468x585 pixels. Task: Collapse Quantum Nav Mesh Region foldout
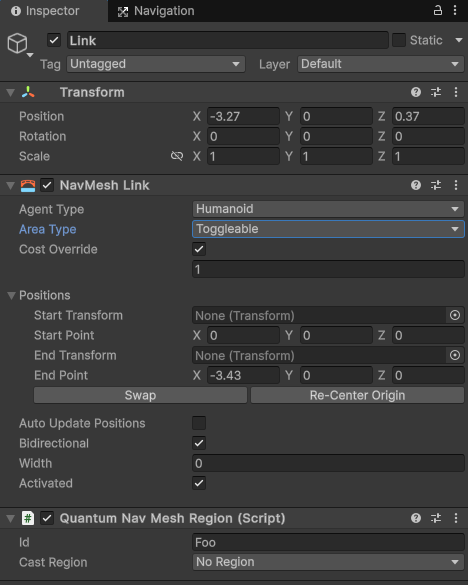[11, 518]
